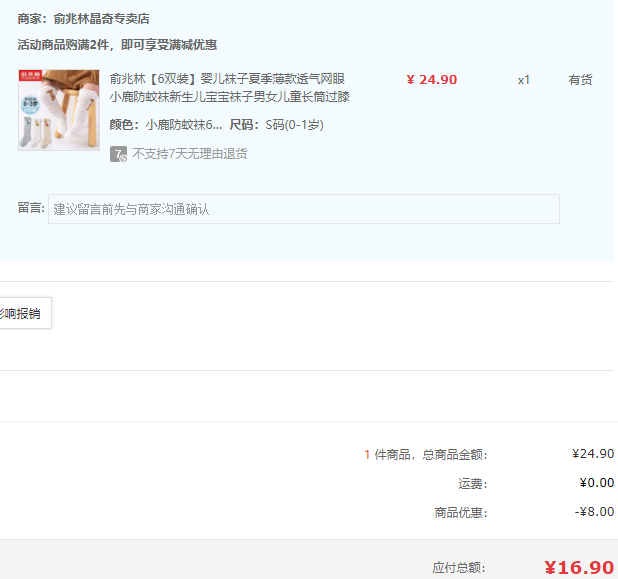Click the message input field for the merchant
Image resolution: width=618 pixels, height=579 pixels.
[x=304, y=209]
